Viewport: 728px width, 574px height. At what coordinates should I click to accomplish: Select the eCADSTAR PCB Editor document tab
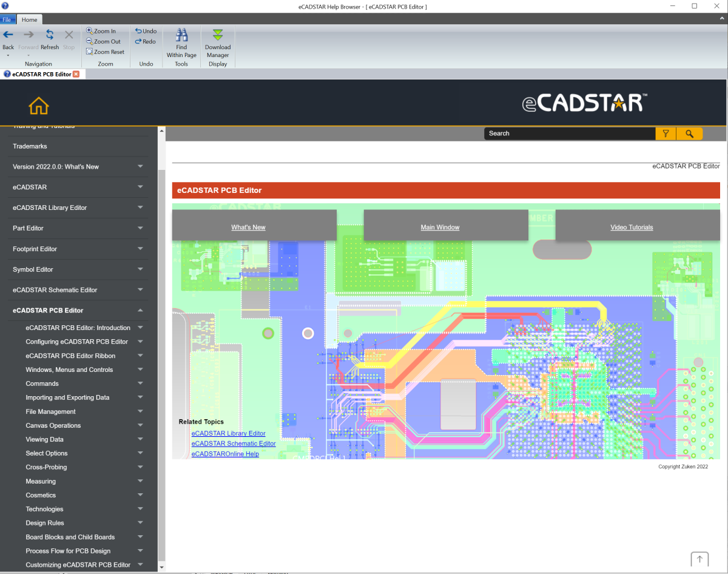[41, 74]
